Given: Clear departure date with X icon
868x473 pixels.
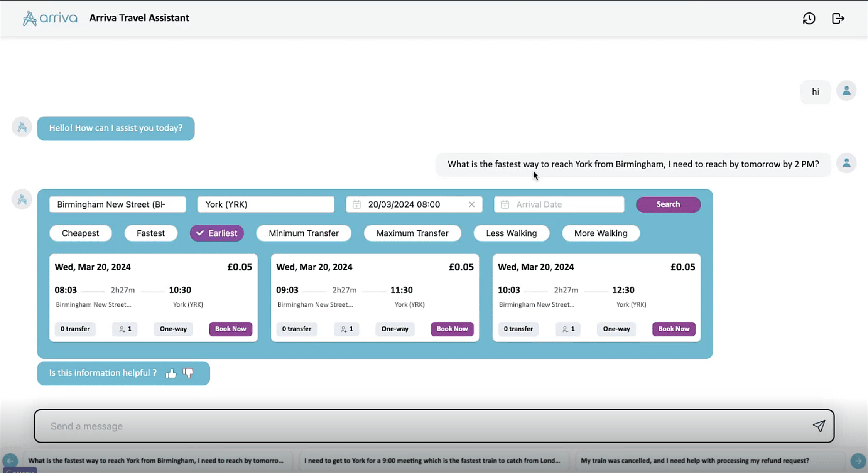Looking at the screenshot, I should pyautogui.click(x=471, y=204).
